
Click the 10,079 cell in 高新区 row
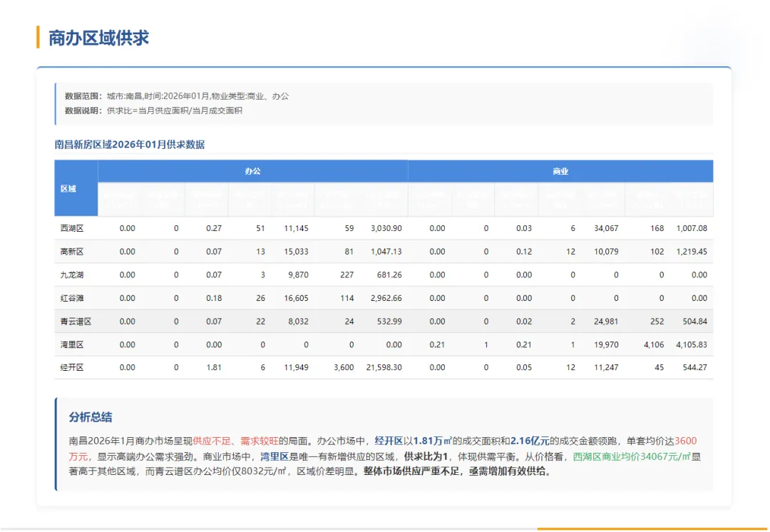pos(606,252)
